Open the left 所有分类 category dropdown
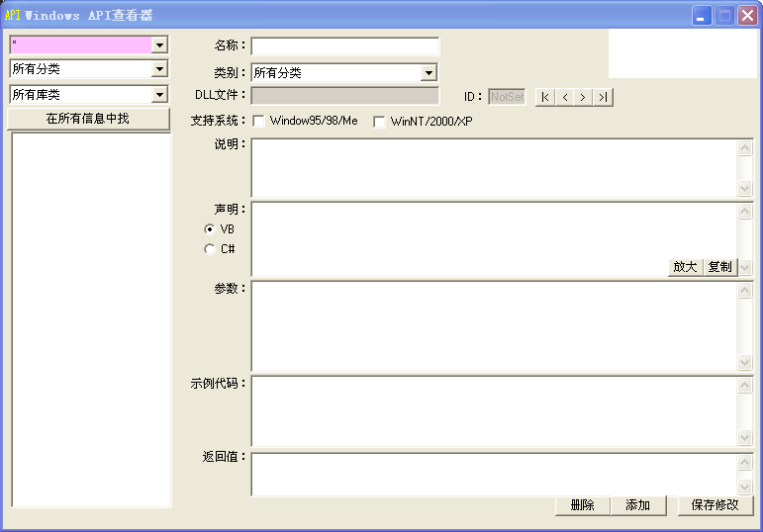The image size is (763, 532). [x=159, y=69]
